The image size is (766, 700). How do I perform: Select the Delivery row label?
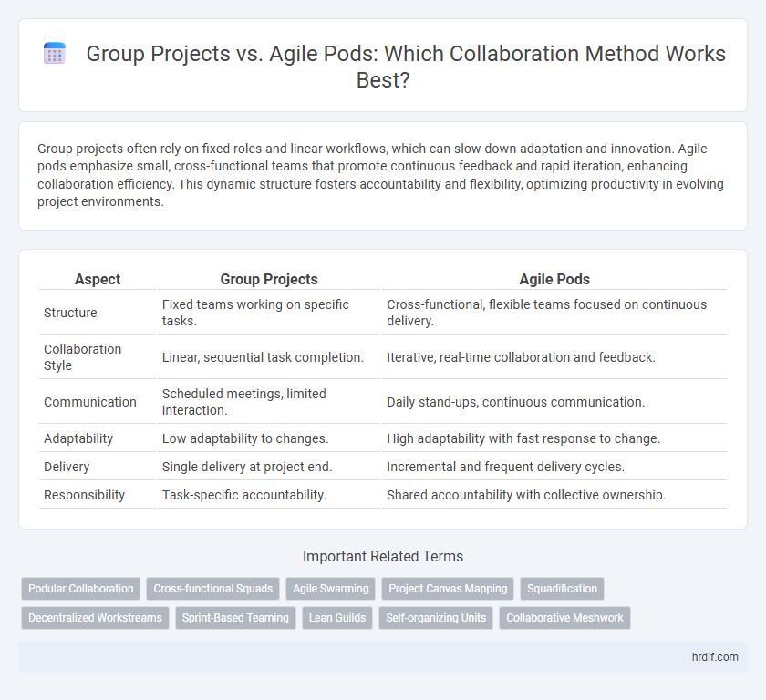pos(67,467)
